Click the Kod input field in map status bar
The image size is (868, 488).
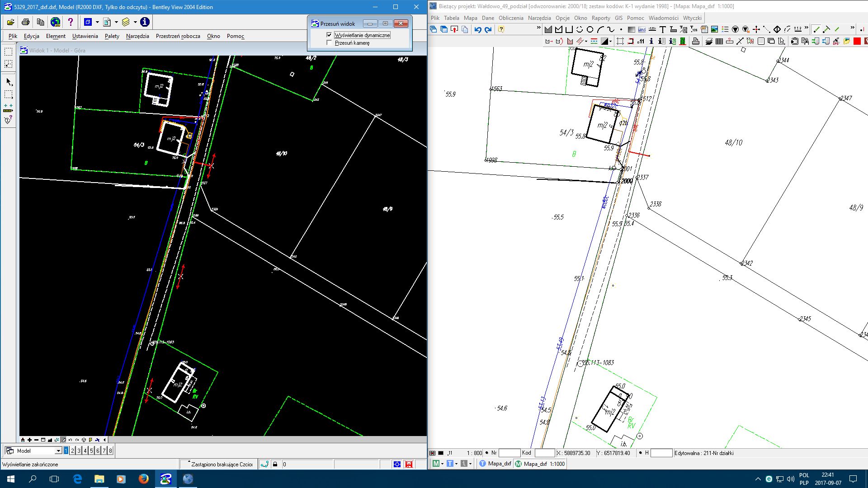click(x=544, y=453)
